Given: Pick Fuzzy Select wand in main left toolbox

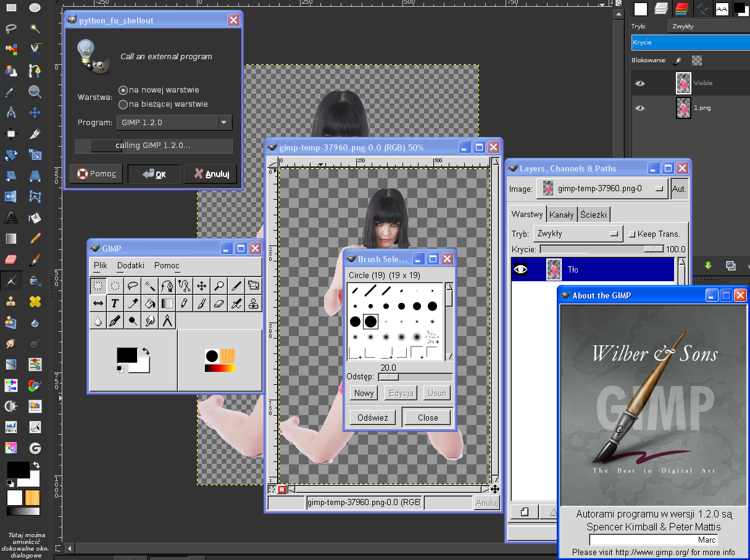Looking at the screenshot, I should point(35,29).
